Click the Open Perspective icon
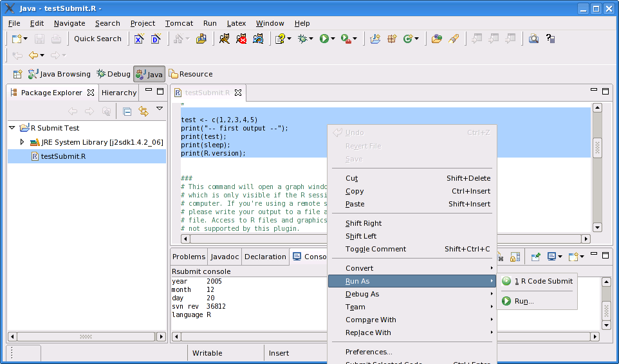The width and height of the screenshot is (619, 364). (17, 74)
